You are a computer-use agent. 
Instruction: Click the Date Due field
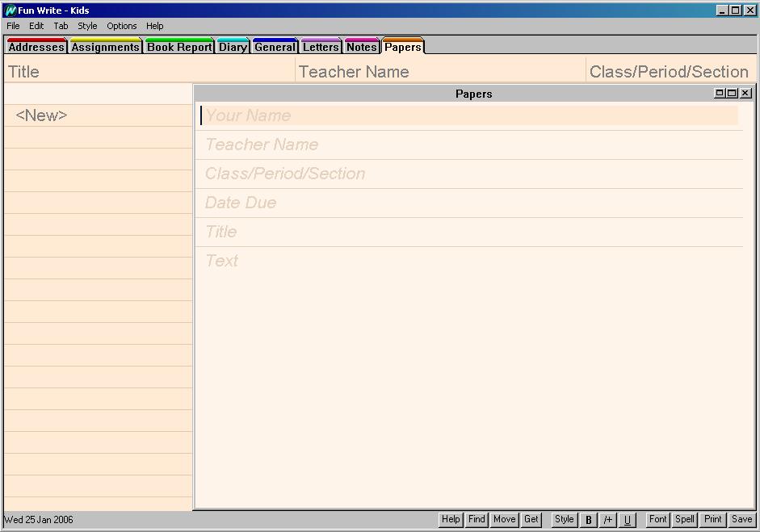pos(469,203)
